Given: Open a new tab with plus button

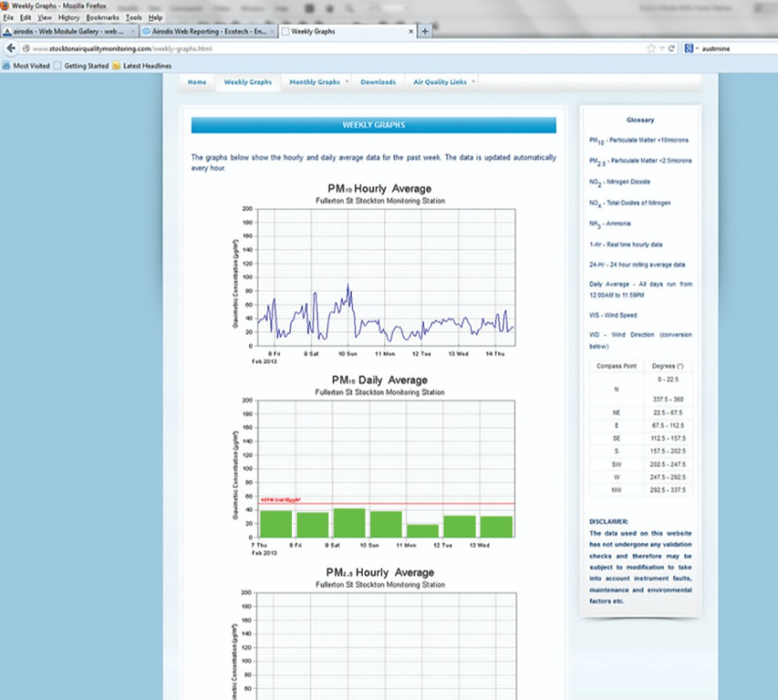Looking at the screenshot, I should [x=425, y=32].
